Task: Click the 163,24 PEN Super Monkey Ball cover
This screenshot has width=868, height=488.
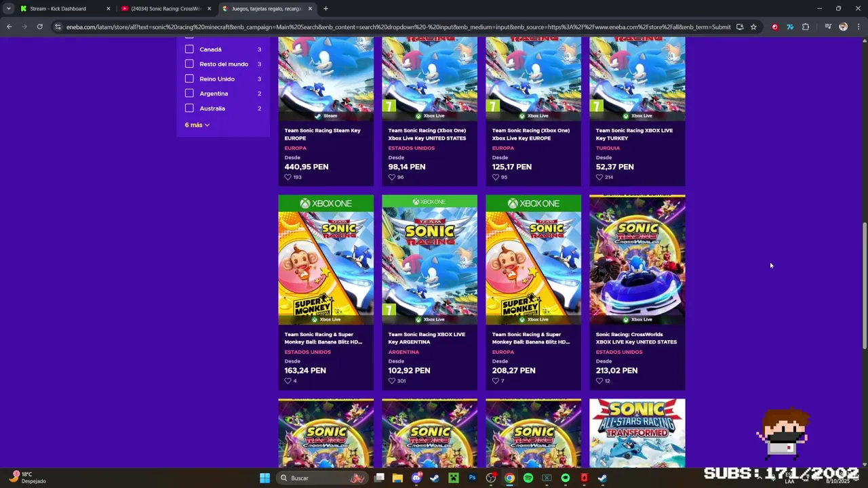Action: [x=325, y=260]
